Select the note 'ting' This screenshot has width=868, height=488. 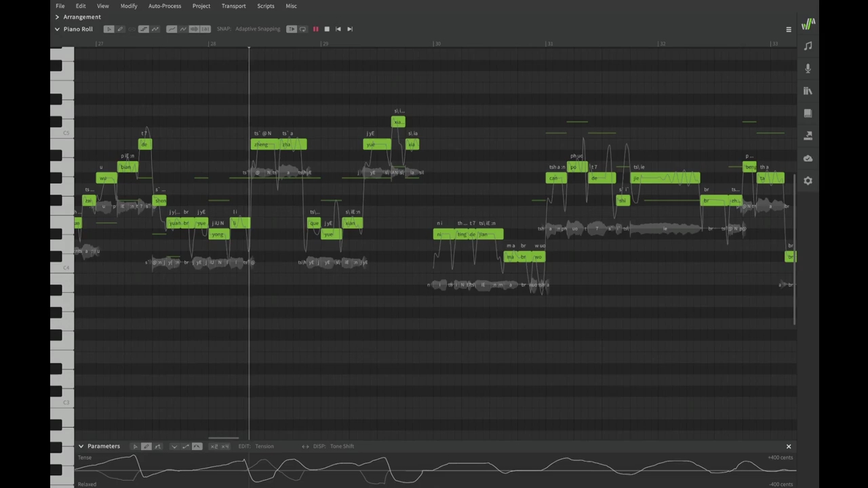click(462, 235)
